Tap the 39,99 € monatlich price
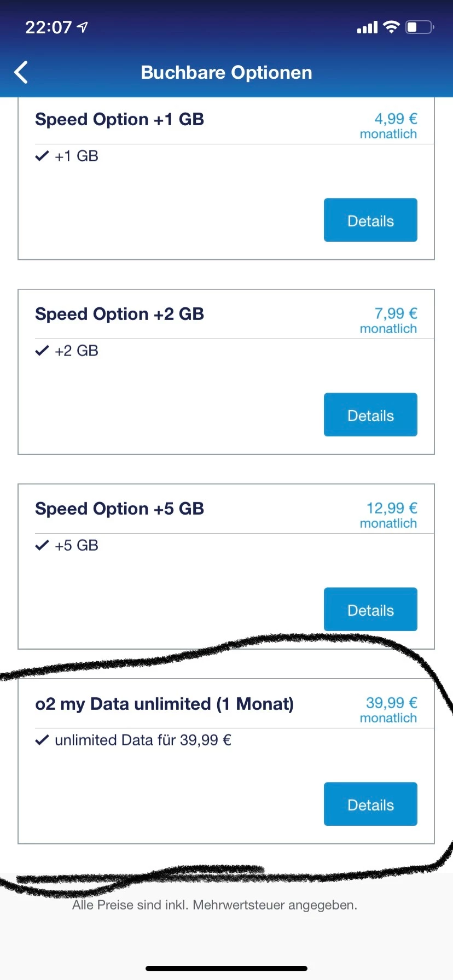This screenshot has width=453, height=980. [x=389, y=710]
